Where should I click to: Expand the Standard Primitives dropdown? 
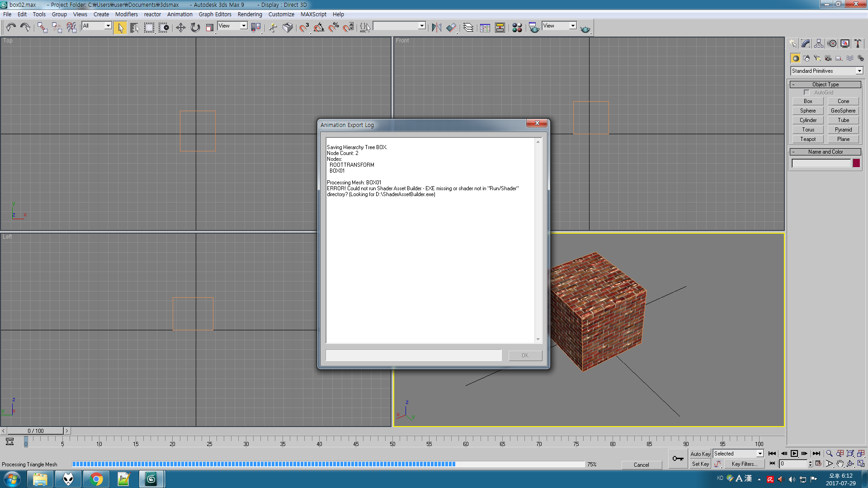point(860,70)
